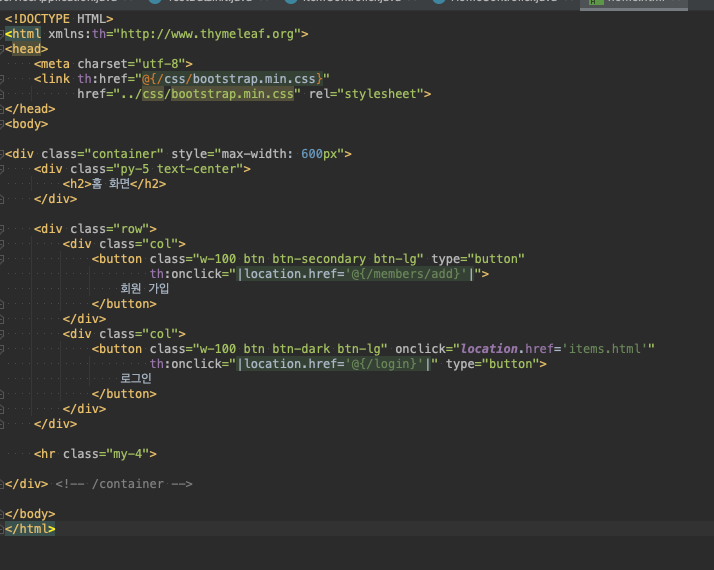
Task: Click the closing </html> tag
Action: [x=30, y=529]
